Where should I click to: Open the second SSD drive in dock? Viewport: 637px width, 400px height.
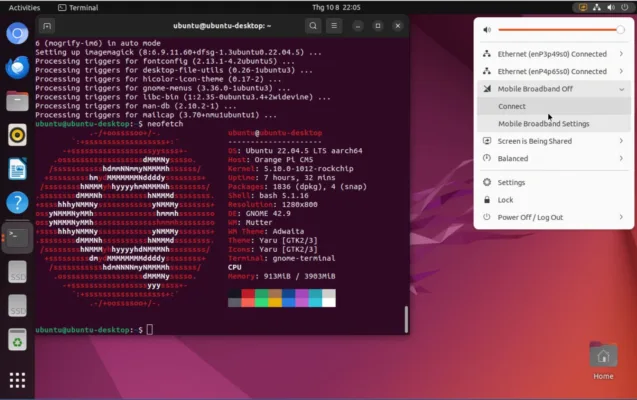tap(17, 305)
